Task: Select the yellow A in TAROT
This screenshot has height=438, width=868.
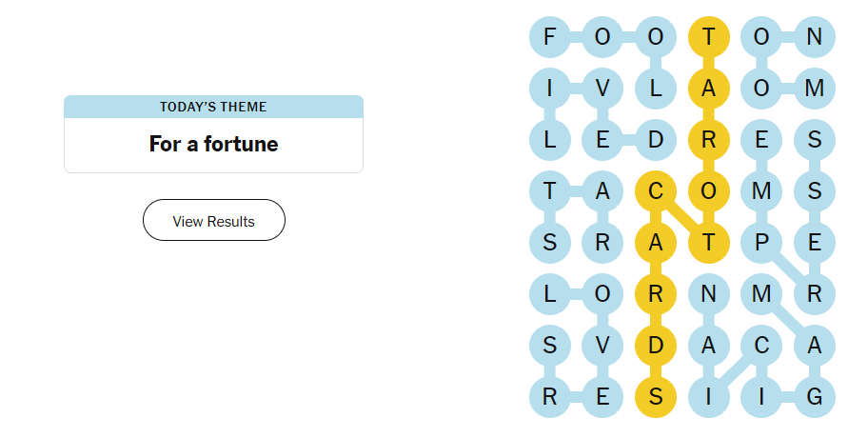Action: coord(708,90)
